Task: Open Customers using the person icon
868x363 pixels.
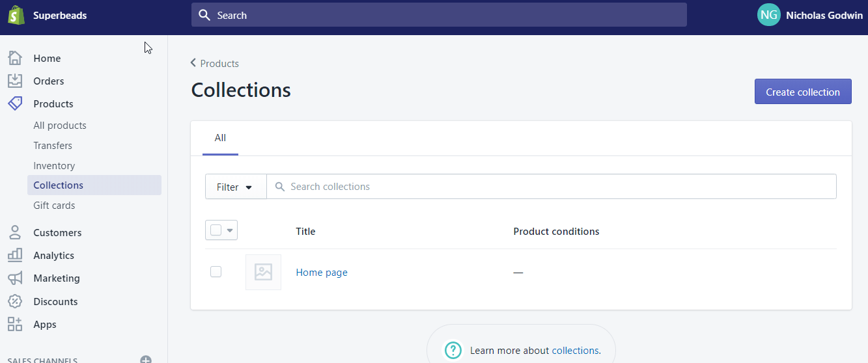Action: pyautogui.click(x=15, y=232)
